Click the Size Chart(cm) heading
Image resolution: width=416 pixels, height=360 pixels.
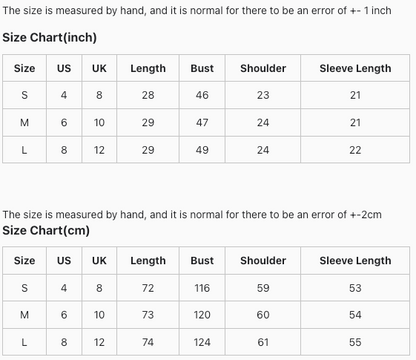[46, 230]
